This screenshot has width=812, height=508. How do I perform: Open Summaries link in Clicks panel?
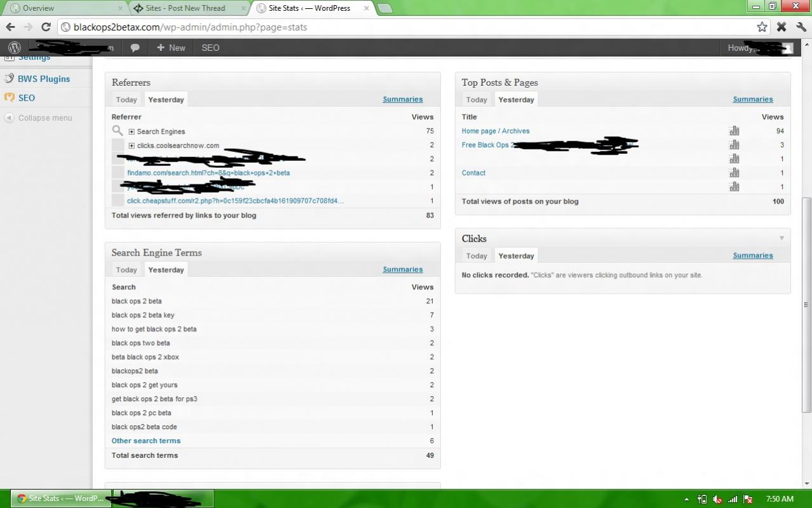(x=753, y=256)
